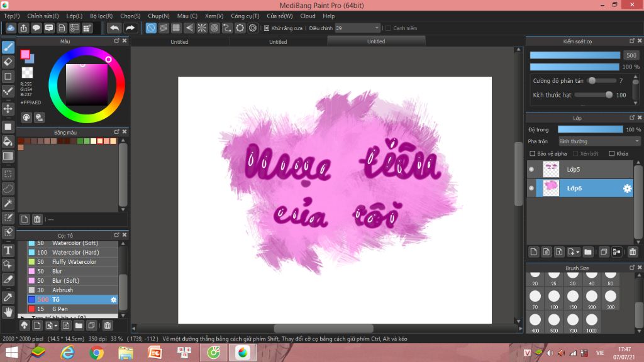Hide the Lớp5 layer
Viewport: 644px width, 362px height.
[531, 169]
